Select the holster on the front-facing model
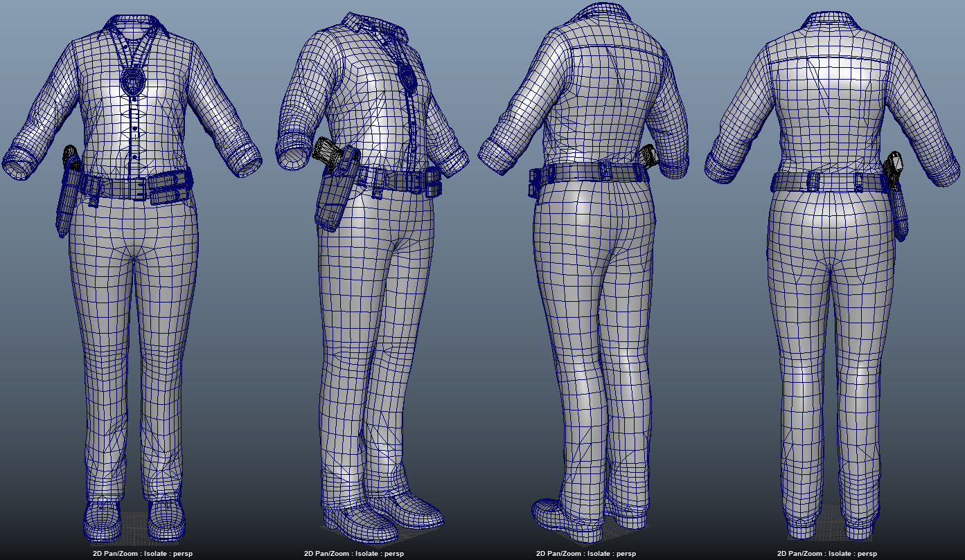Image resolution: width=965 pixels, height=560 pixels. (64, 204)
